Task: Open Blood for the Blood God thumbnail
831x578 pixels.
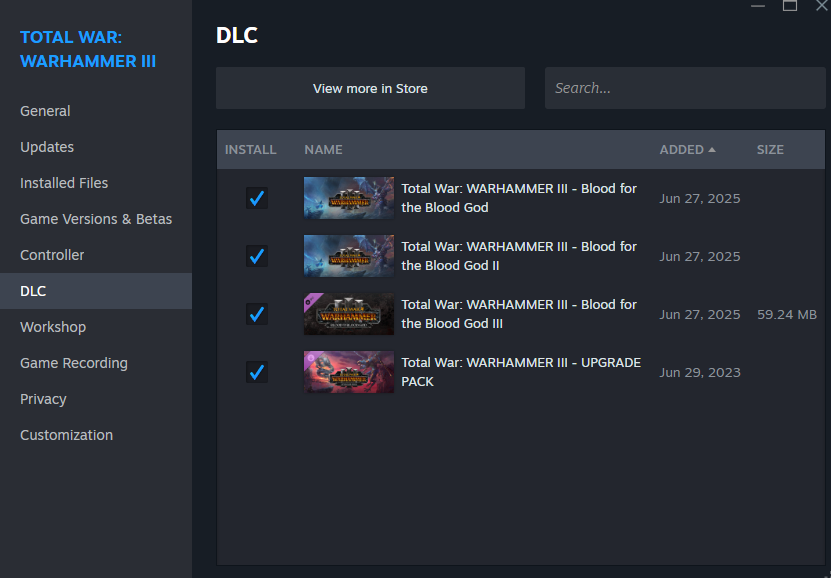Action: (349, 198)
